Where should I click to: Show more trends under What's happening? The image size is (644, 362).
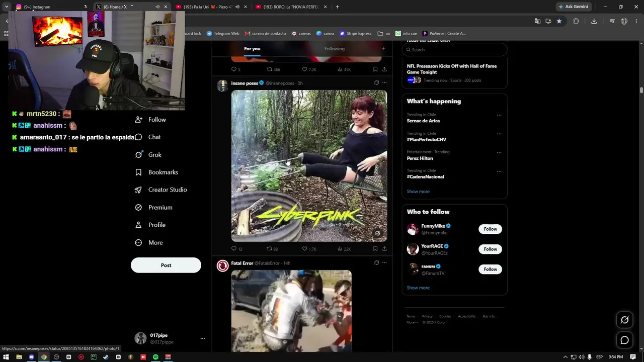pos(418,192)
